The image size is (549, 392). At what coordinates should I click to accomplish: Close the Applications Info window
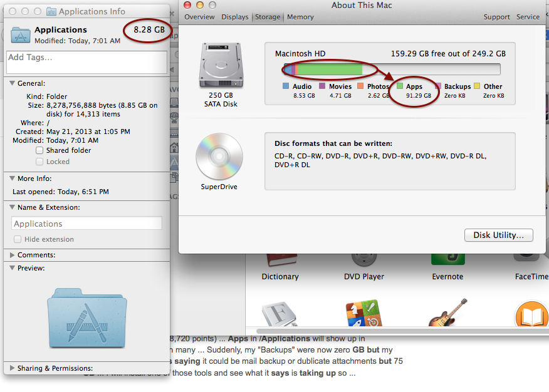tap(13, 11)
